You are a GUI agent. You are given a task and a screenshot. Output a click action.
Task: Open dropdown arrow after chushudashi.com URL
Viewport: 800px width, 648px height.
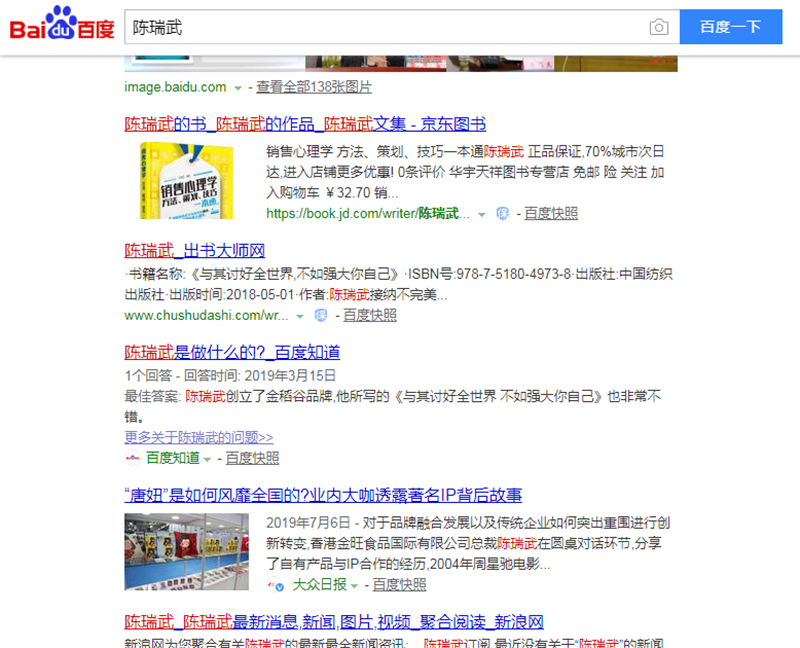[299, 316]
